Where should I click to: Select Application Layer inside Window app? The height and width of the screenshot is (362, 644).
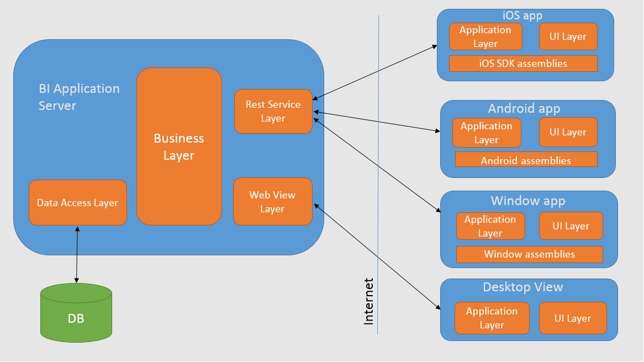click(489, 226)
